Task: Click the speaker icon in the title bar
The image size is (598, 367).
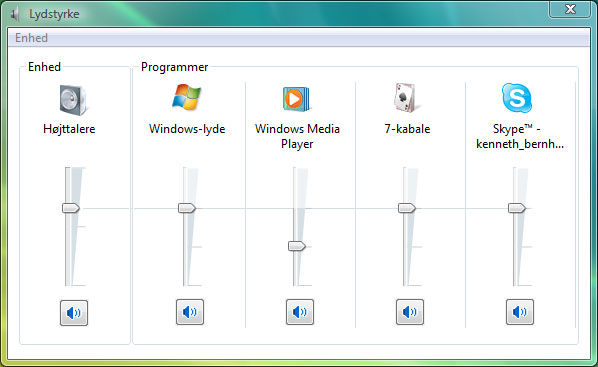Action: coord(15,14)
